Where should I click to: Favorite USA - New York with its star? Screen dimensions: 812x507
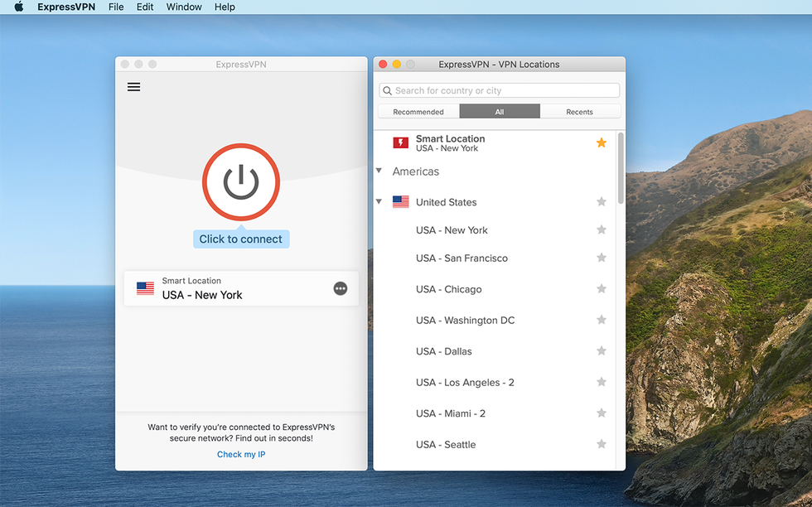tap(602, 229)
